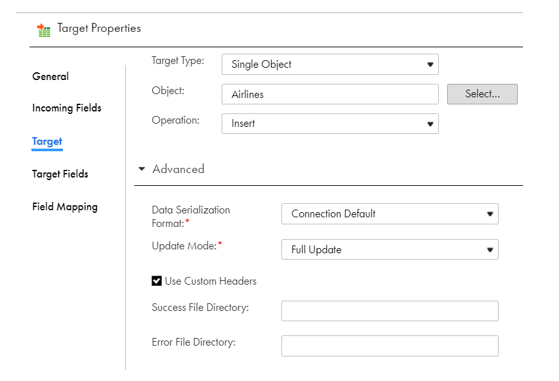The image size is (559, 381).
Task: Focus the Error File Directory field
Action: 390,346
